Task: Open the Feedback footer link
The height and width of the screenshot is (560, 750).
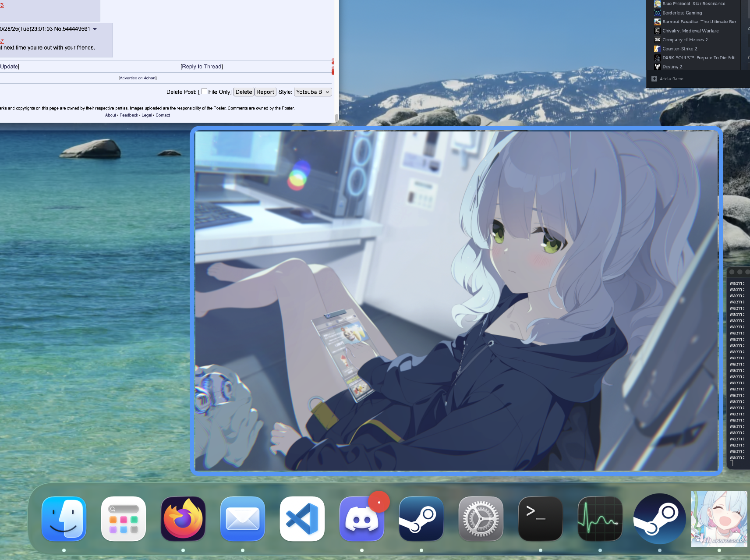Action: [129, 115]
